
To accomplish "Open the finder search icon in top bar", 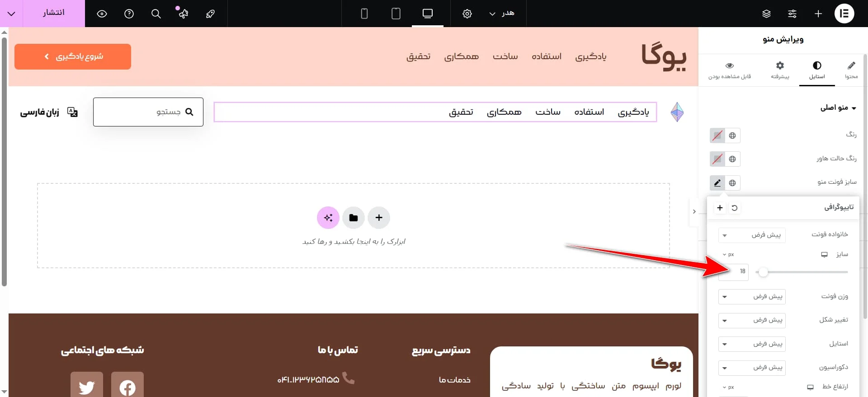I will coord(156,14).
